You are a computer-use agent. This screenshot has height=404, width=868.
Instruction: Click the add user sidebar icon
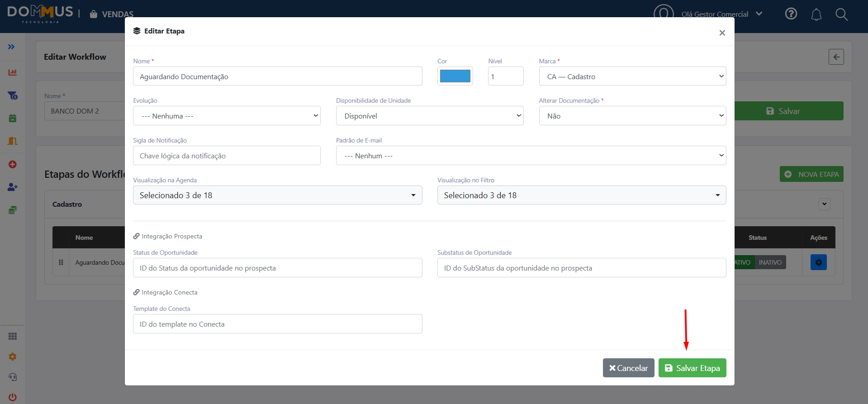pyautogui.click(x=12, y=187)
